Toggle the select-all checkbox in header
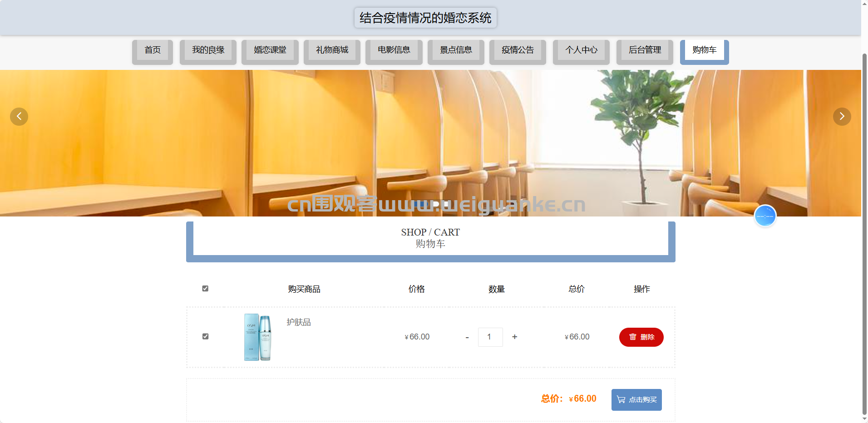 (x=205, y=289)
